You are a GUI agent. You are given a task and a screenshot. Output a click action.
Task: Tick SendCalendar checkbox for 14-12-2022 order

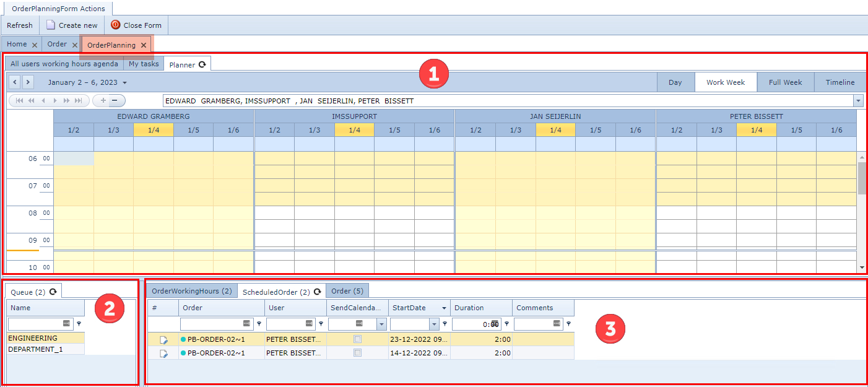357,353
